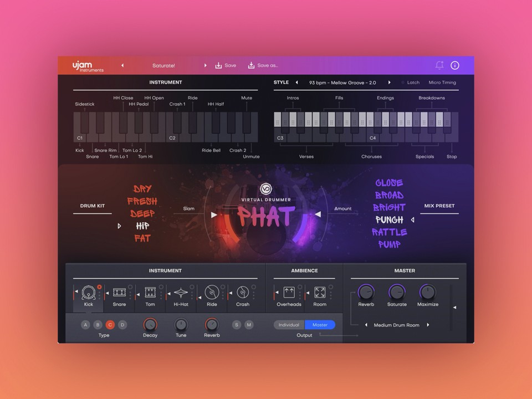532x399 pixels.
Task: Click the Save as download icon
Action: 251,65
